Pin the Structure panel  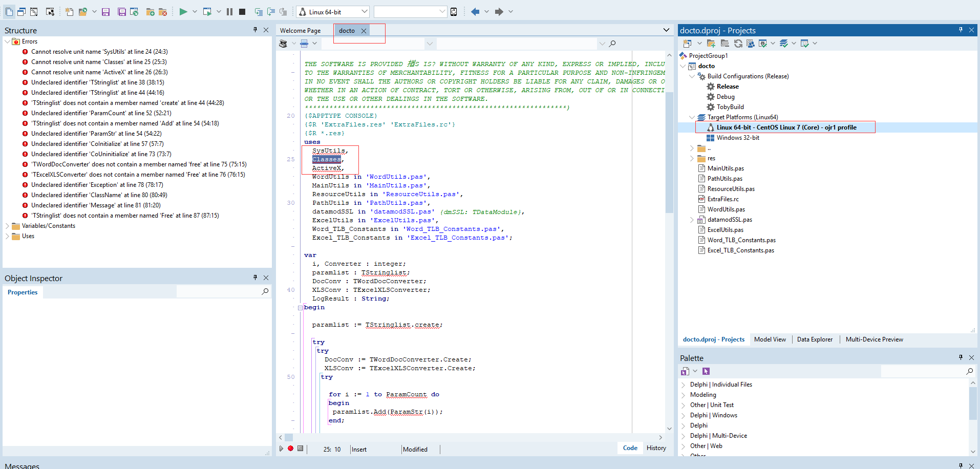pos(255,30)
